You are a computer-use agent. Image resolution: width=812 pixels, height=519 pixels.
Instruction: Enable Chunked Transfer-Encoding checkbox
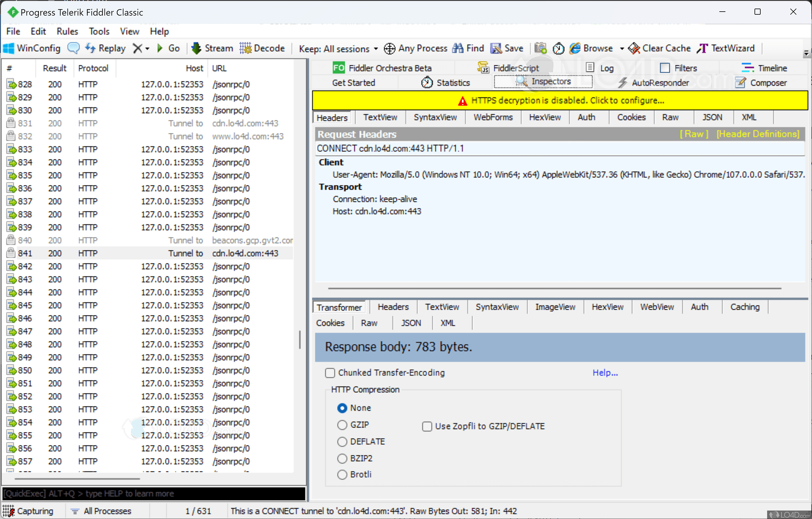(330, 373)
